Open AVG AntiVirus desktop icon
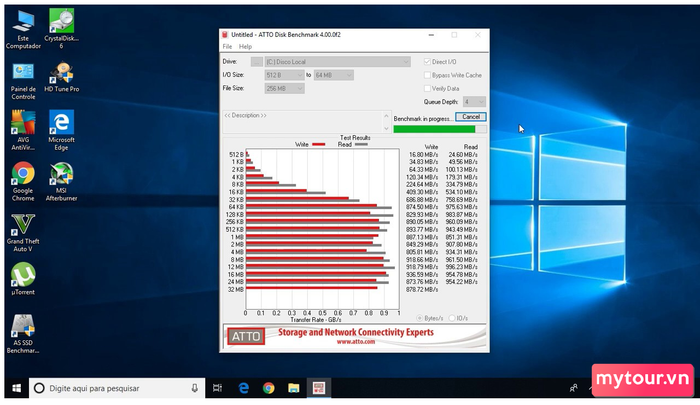Image resolution: width=700 pixels, height=405 pixels. pos(23,130)
